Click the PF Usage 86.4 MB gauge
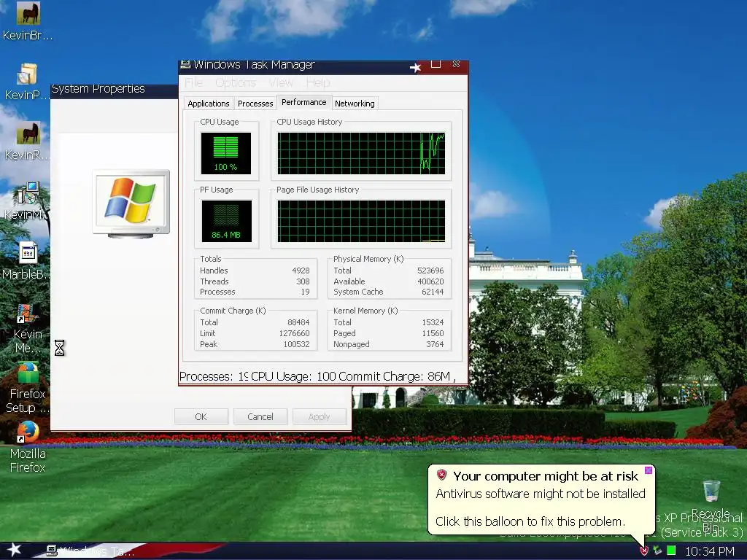 click(226, 221)
